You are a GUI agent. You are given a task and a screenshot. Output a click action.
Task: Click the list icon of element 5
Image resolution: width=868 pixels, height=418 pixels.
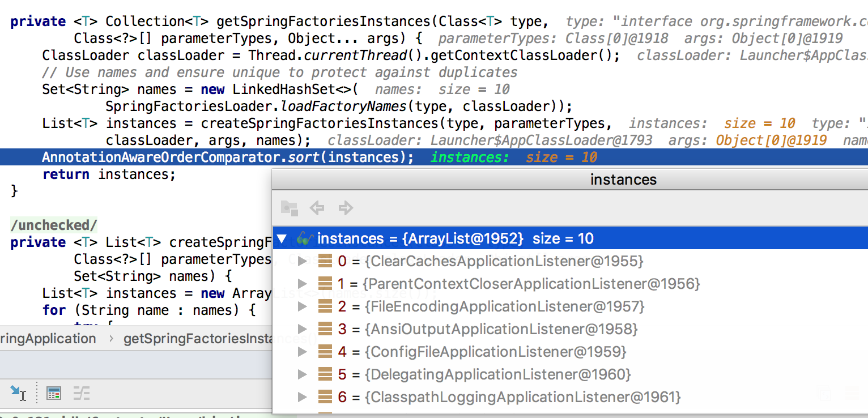click(x=325, y=374)
